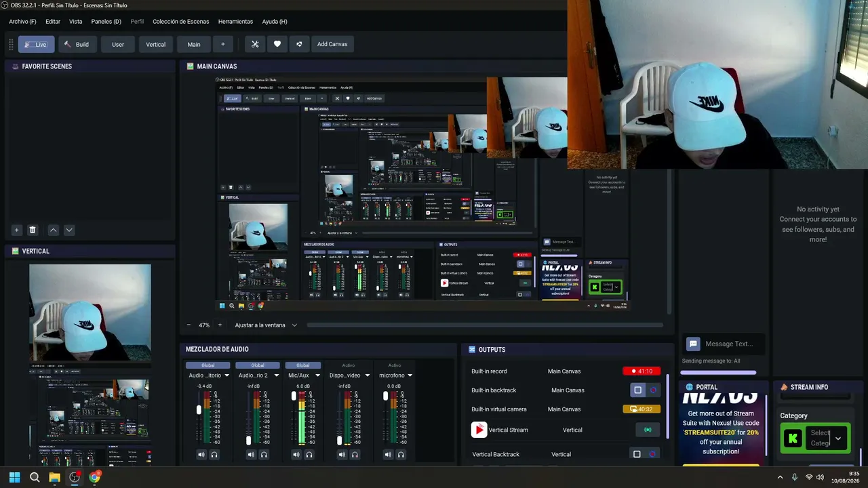The width and height of the screenshot is (868, 488).
Task: Open the Colección de Escenas menu
Action: pyautogui.click(x=180, y=22)
